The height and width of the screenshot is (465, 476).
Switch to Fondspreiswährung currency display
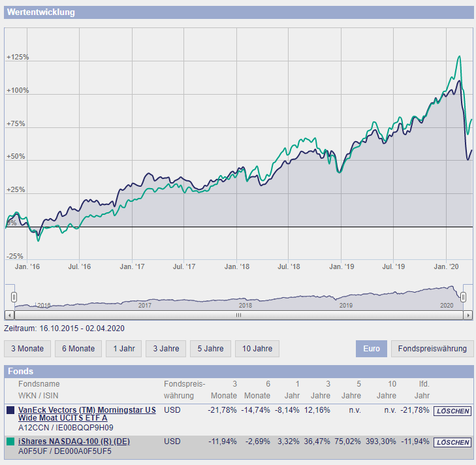[x=432, y=349]
